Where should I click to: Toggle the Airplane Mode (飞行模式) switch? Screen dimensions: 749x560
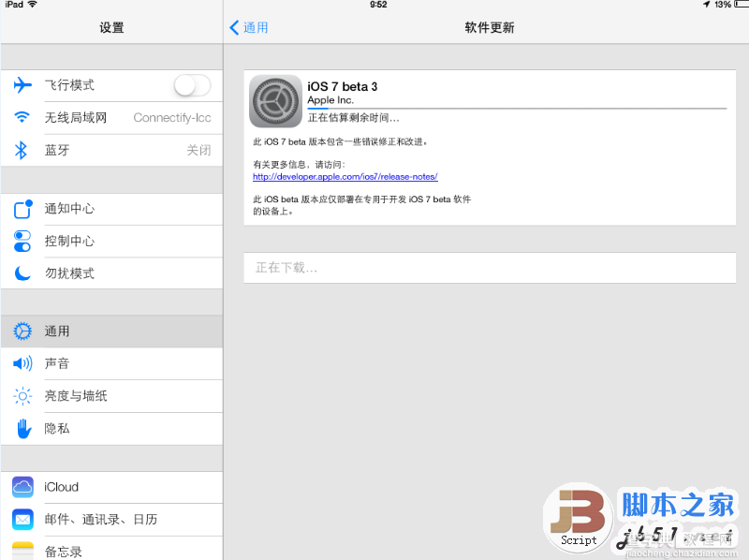[x=192, y=85]
